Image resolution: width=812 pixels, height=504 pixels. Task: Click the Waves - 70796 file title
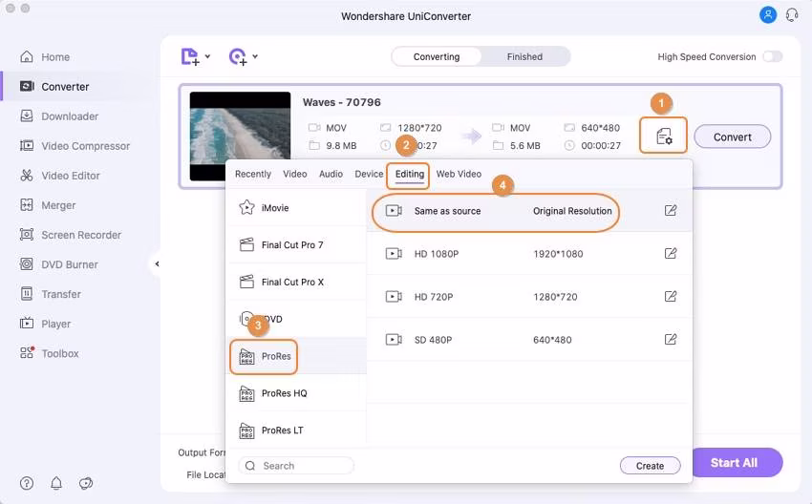click(x=342, y=102)
